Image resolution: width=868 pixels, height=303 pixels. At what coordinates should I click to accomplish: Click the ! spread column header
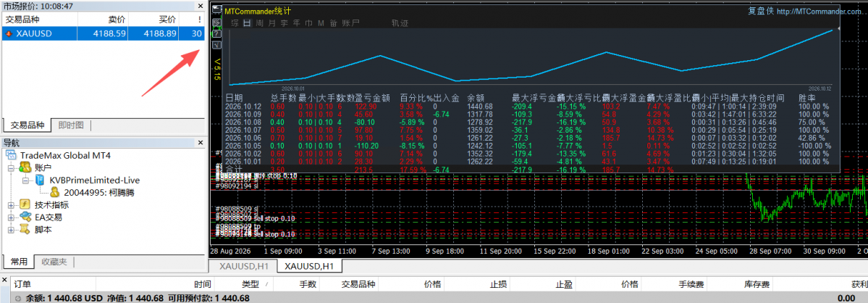click(193, 20)
